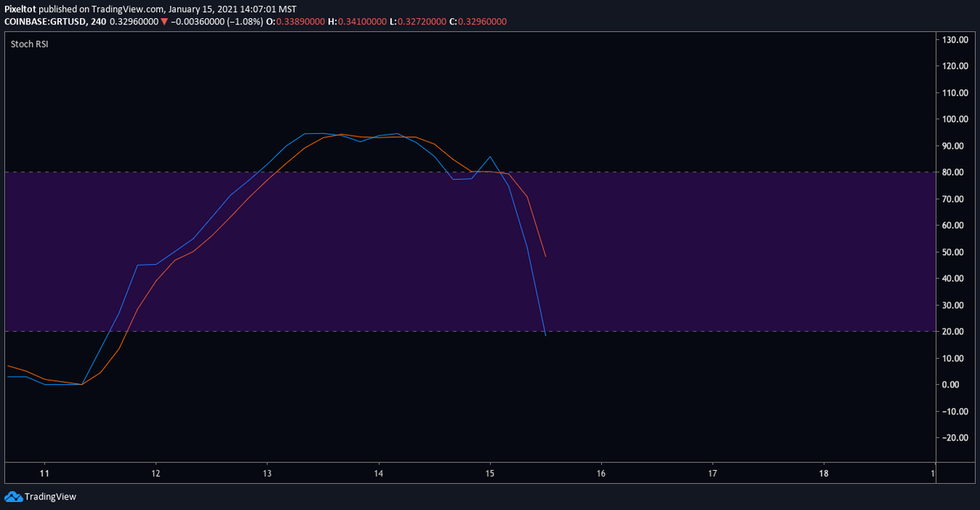
Task: Click the orange D line's last point near 50
Action: 546,257
